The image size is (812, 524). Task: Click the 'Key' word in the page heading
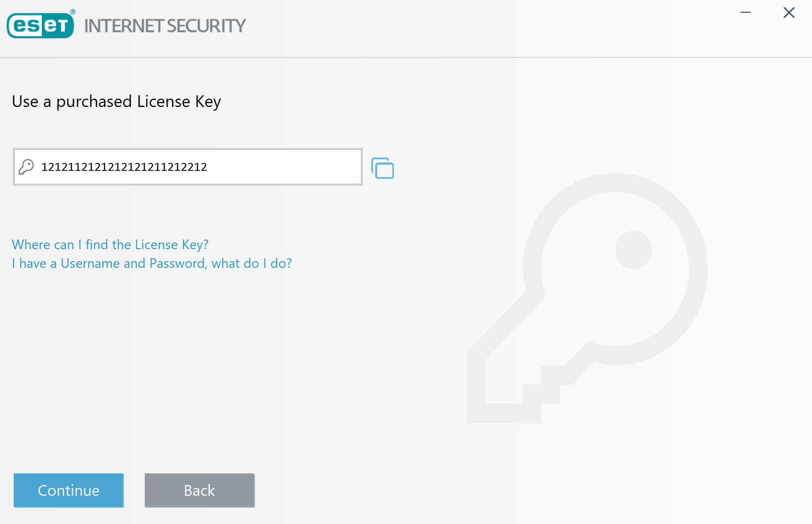pyautogui.click(x=208, y=102)
